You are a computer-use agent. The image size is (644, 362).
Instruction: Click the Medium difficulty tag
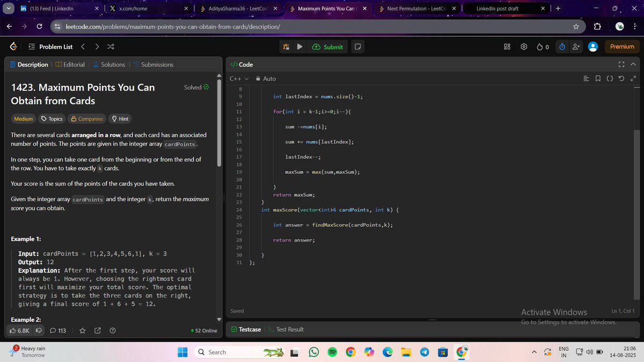(23, 119)
